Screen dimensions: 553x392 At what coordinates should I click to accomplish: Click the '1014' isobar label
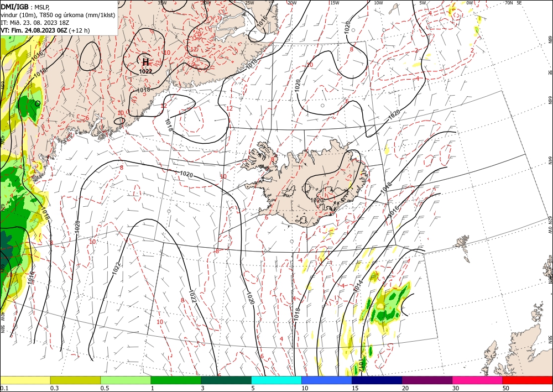pyautogui.click(x=358, y=285)
